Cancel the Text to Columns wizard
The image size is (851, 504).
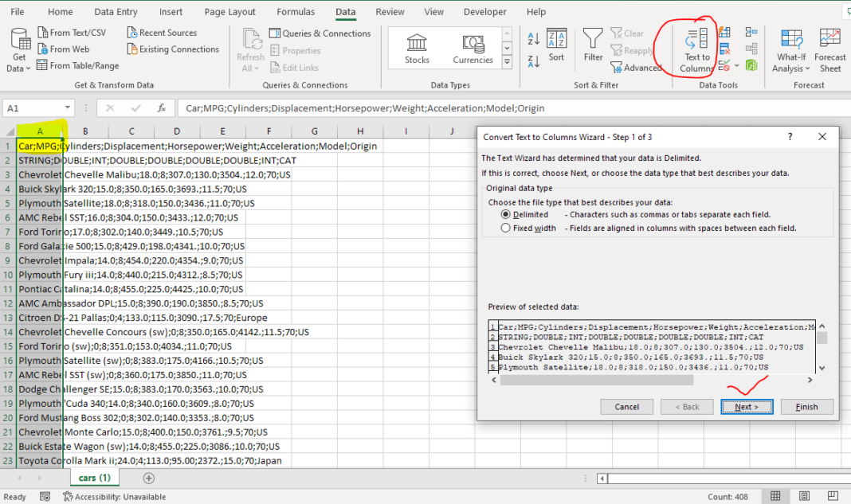626,406
